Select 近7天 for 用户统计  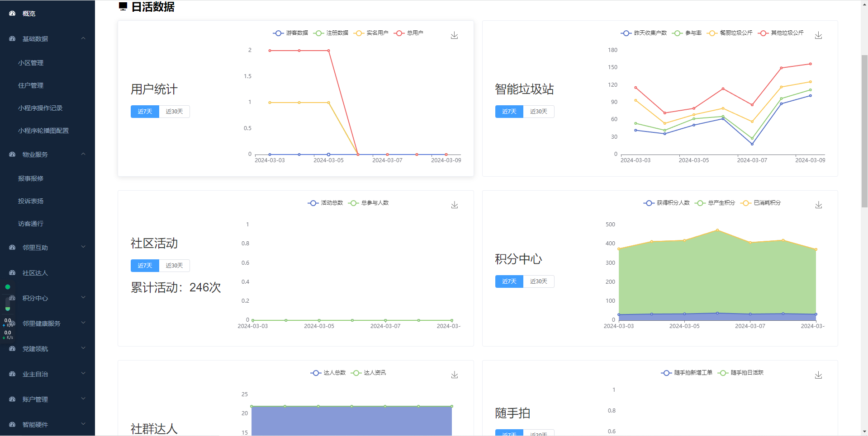(x=145, y=112)
